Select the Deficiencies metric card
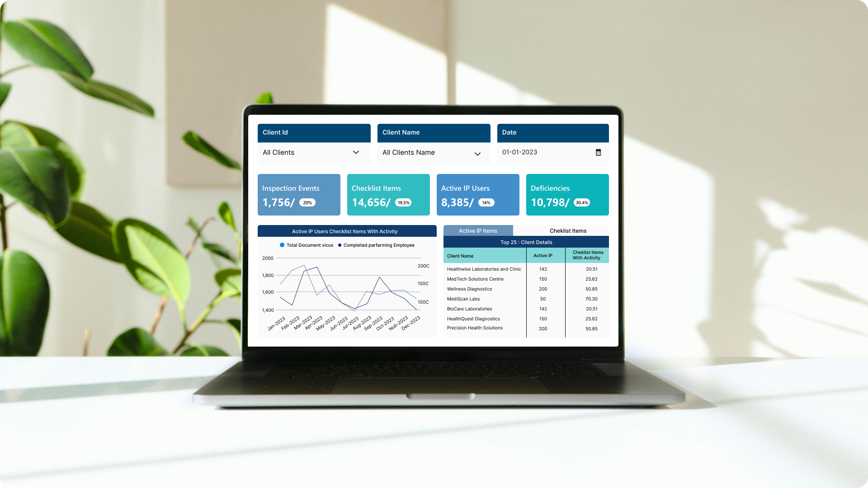Screen dimensions: 868x488 (567, 195)
